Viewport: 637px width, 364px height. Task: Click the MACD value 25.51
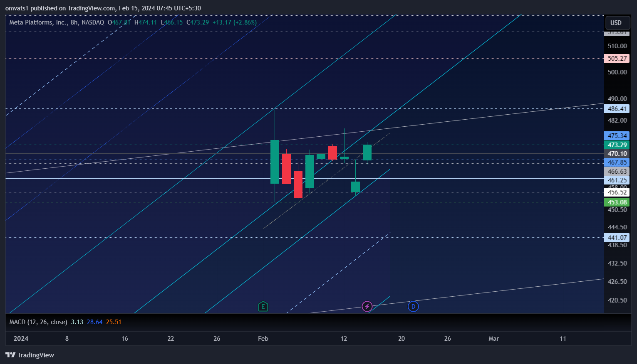[114, 322]
